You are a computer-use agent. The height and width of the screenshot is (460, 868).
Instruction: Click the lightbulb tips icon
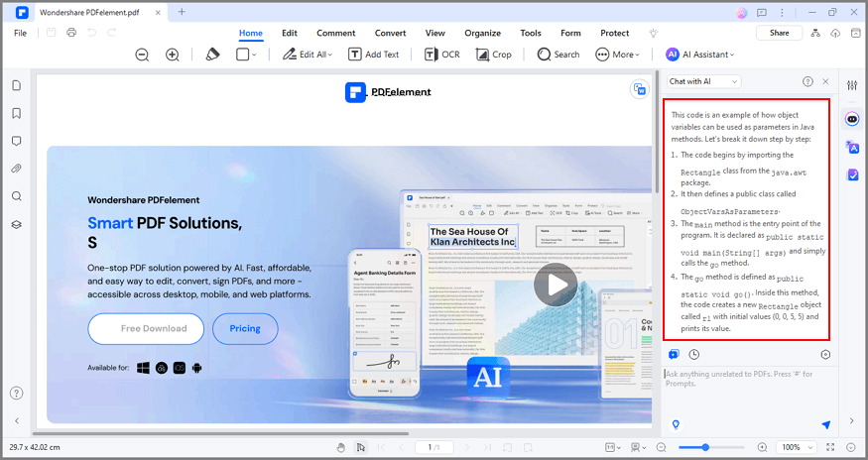tap(654, 34)
